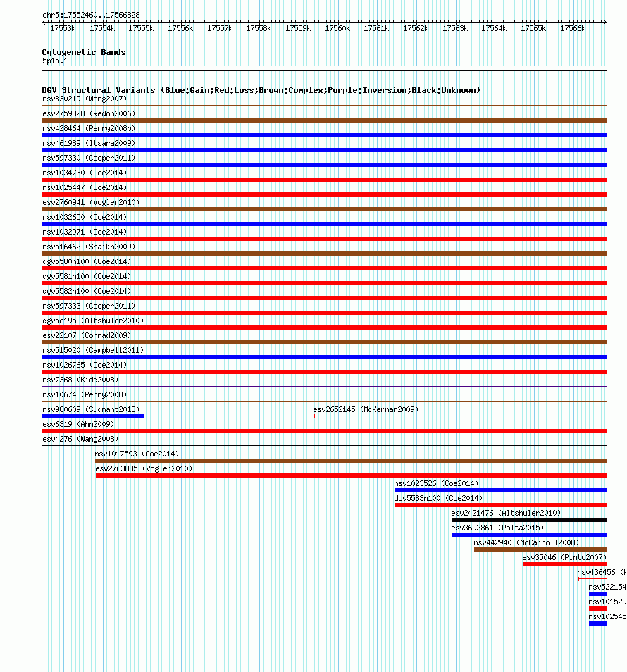Open variant esv2759328 (Redon2006)
The height and width of the screenshot is (672, 627).
(x=89, y=113)
